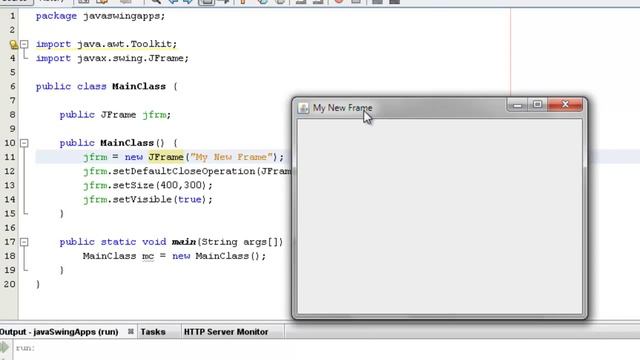Click the My New Frame title text

point(342,108)
